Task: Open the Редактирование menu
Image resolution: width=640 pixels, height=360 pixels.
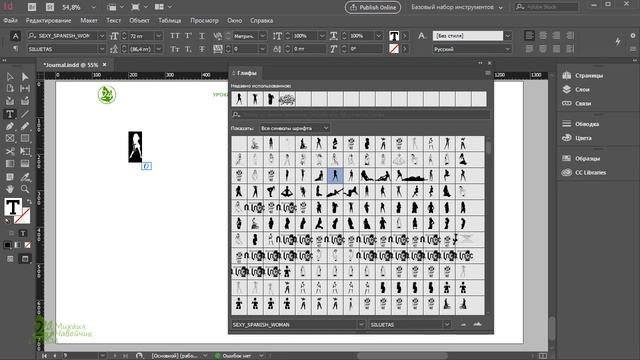Action: pyautogui.click(x=48, y=20)
